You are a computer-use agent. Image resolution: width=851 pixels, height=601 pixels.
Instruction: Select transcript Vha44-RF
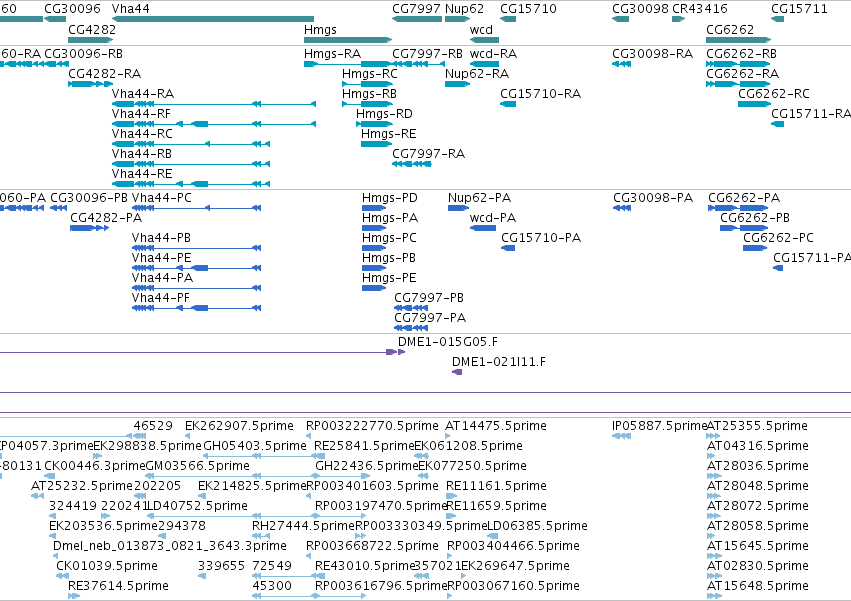pyautogui.click(x=214, y=124)
